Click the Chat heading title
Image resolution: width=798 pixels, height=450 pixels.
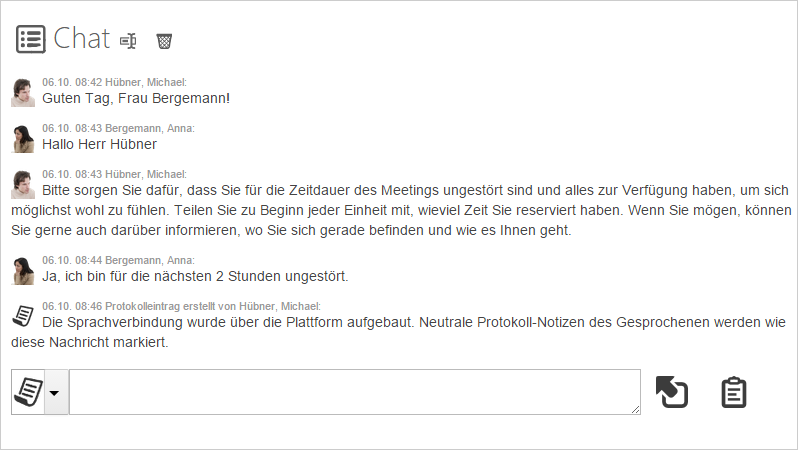pos(81,39)
